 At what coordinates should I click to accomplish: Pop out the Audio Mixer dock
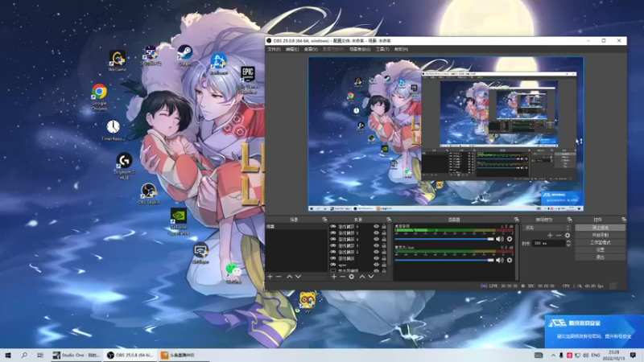516,220
